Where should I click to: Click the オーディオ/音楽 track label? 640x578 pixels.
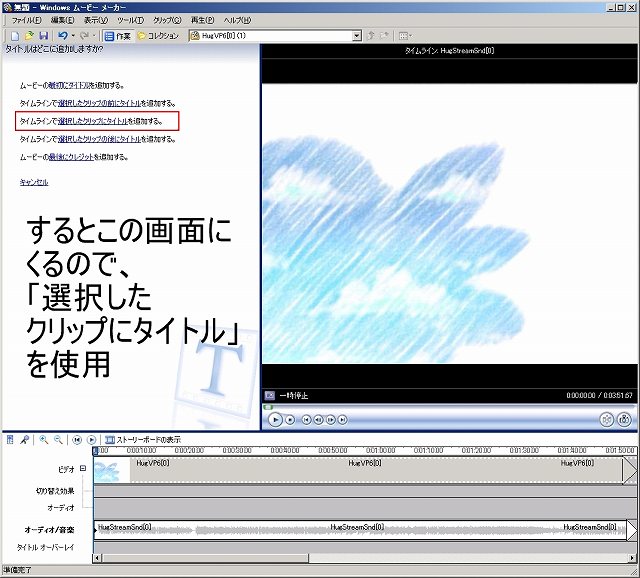click(49, 530)
